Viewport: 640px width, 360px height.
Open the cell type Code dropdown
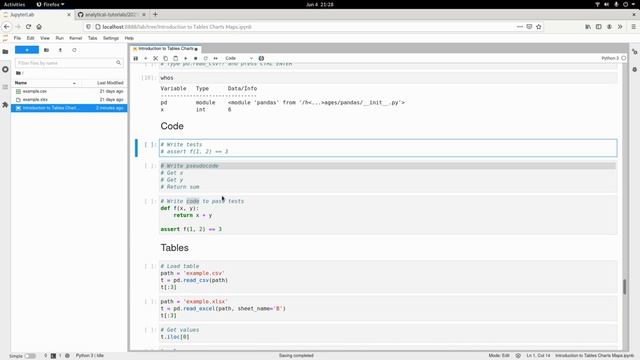pos(239,58)
